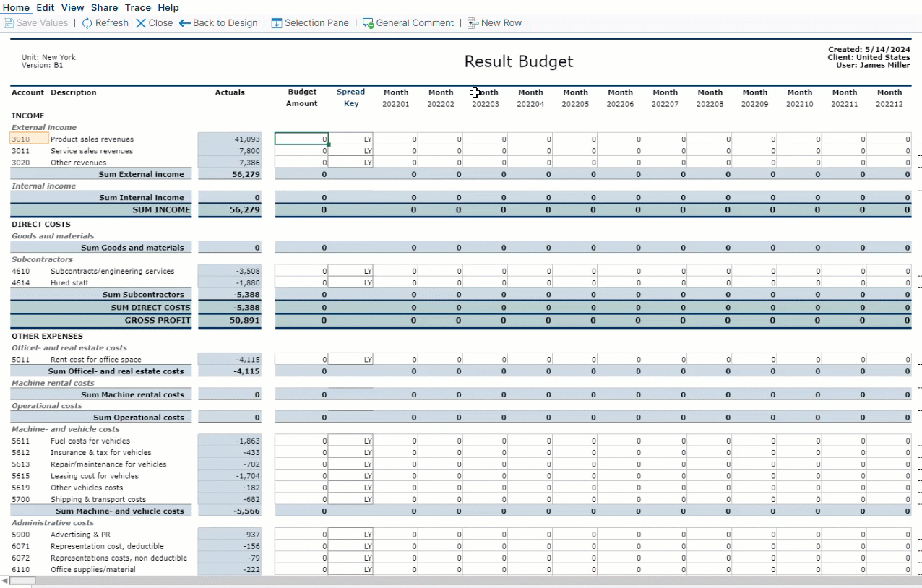Click the GROSS PROFIT row label
Screen dimensions: 922x588
pos(158,320)
